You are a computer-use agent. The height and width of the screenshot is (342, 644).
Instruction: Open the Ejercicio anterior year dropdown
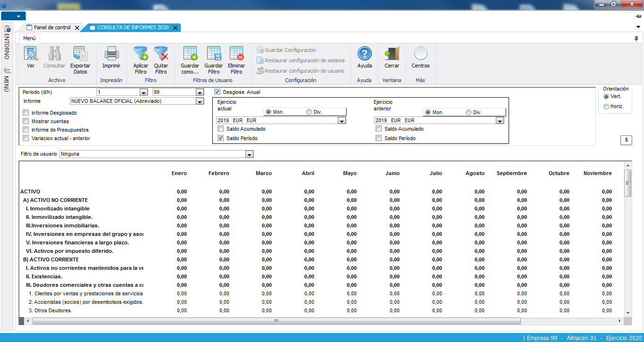point(500,121)
